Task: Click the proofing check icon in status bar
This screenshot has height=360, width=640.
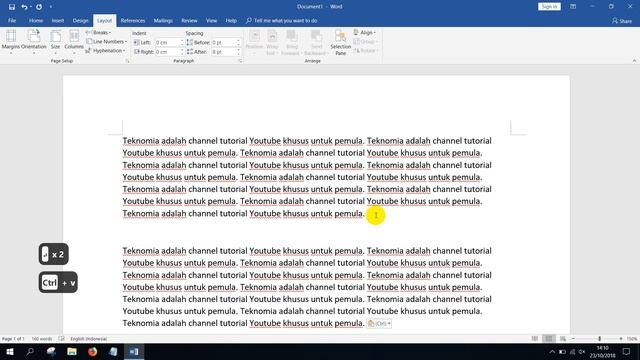Action: (62, 339)
